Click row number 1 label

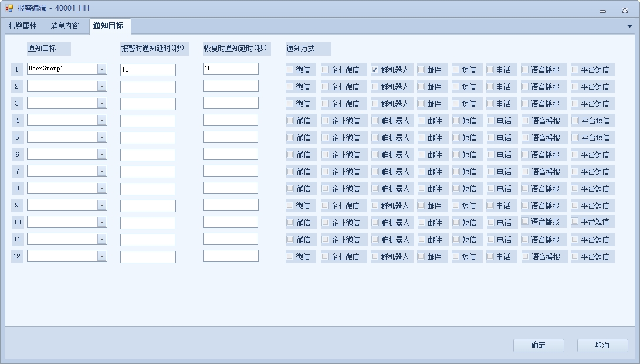click(x=17, y=69)
